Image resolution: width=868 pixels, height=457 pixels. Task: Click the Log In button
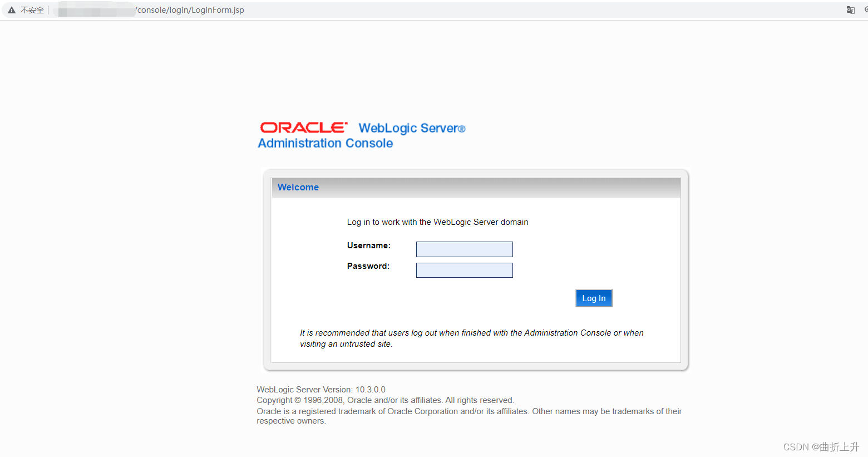click(594, 298)
